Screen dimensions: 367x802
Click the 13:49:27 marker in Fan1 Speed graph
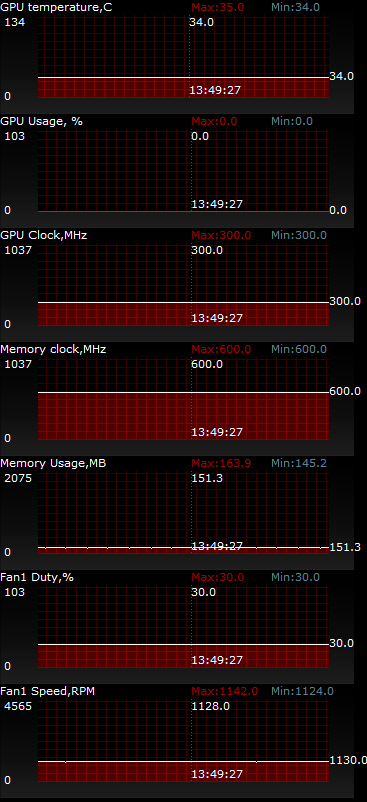coord(217,774)
